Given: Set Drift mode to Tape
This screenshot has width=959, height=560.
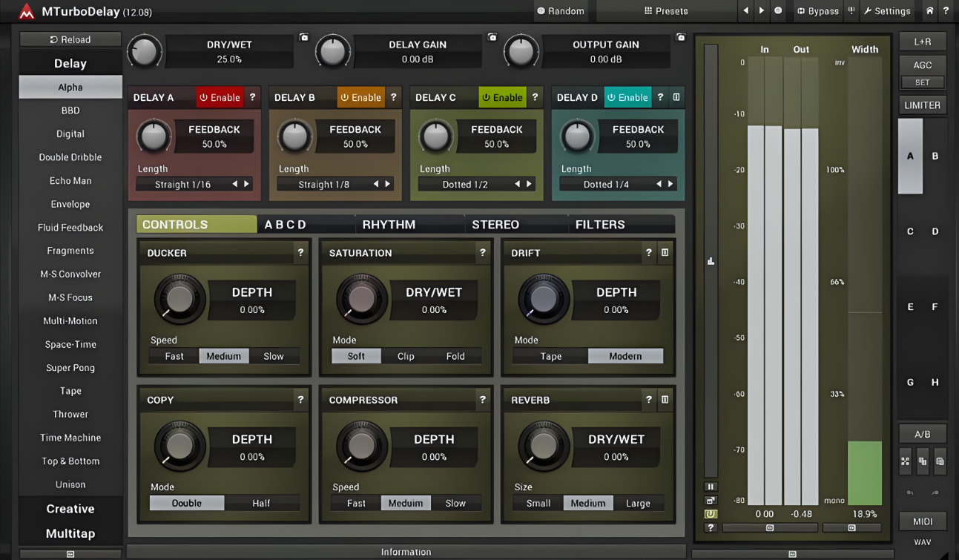Looking at the screenshot, I should click(550, 356).
